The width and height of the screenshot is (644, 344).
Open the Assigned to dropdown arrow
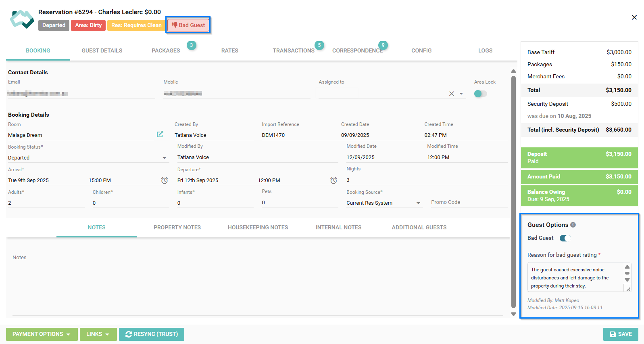coord(461,94)
